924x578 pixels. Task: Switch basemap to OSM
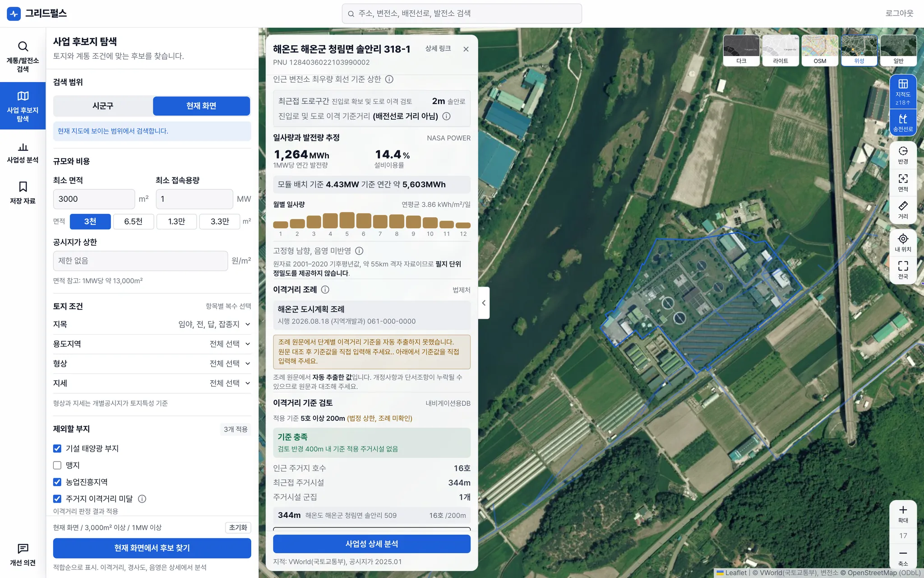point(820,50)
